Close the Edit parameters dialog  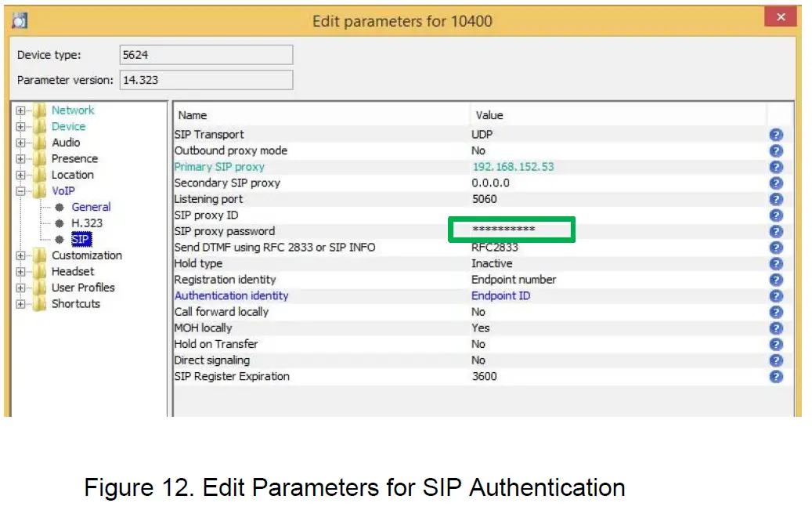[x=781, y=17]
